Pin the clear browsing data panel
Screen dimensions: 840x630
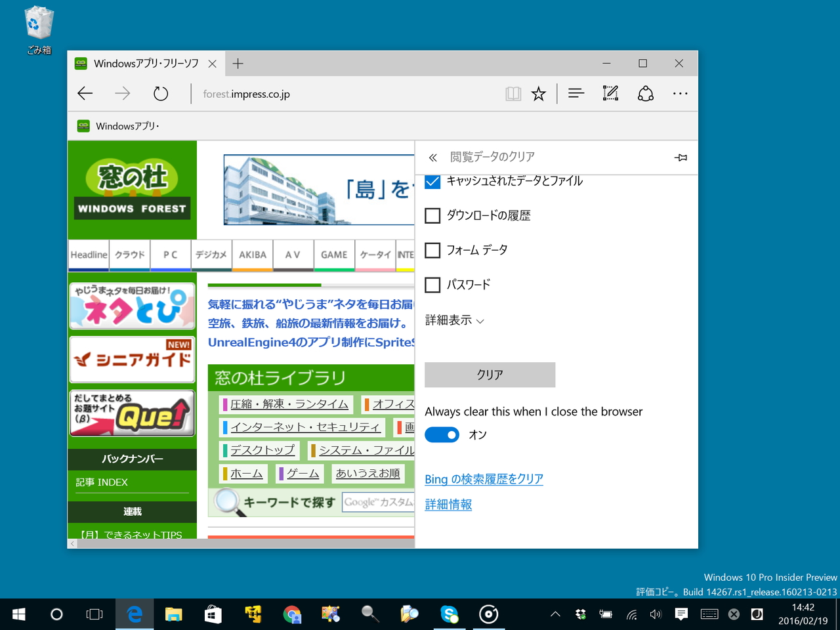click(681, 157)
